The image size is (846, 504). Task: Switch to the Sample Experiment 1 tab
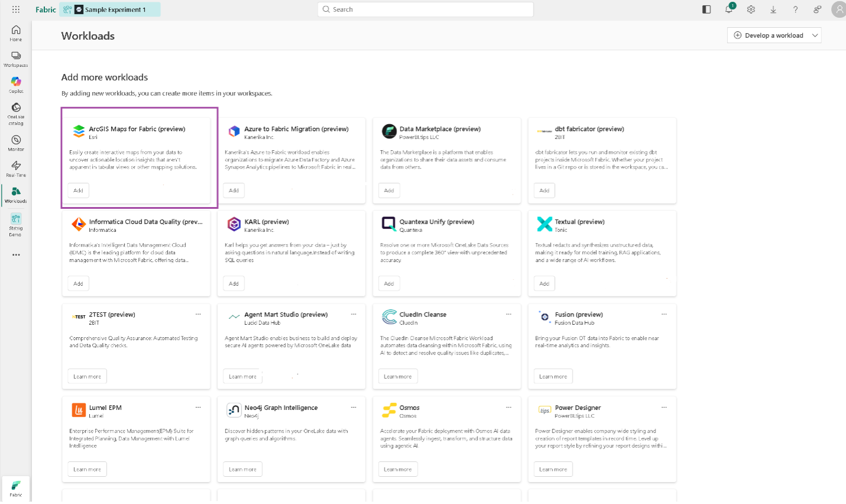point(110,9)
